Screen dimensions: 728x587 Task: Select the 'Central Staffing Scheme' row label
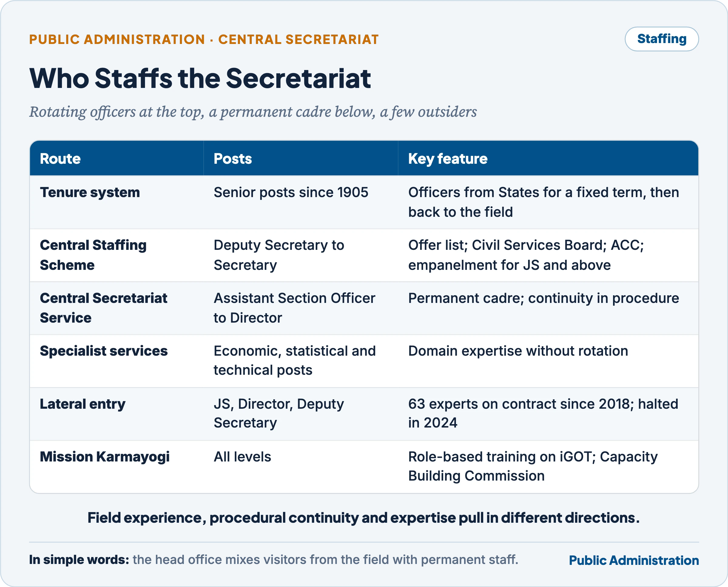[93, 255]
